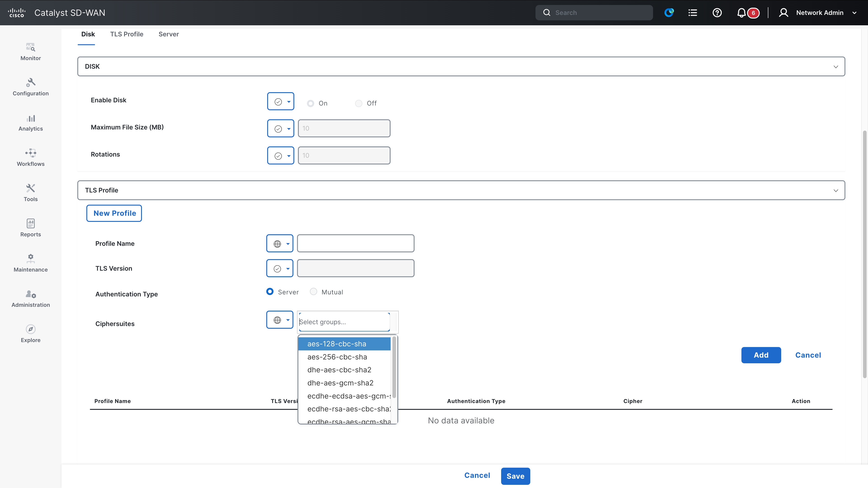Screen dimensions: 868x488
Task: Click the New Profile button
Action: click(x=114, y=213)
